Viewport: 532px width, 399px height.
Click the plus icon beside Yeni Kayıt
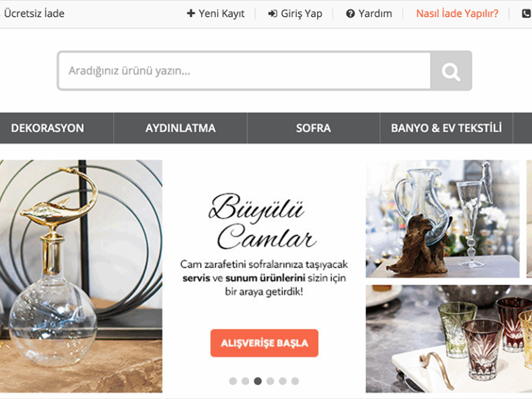(x=191, y=13)
